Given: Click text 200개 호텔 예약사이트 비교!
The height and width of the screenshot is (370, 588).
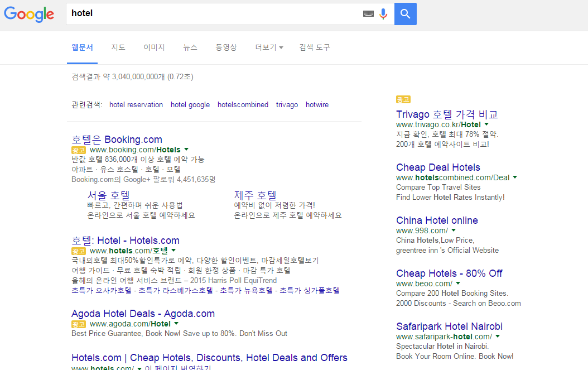Looking at the screenshot, I should tap(442, 145).
